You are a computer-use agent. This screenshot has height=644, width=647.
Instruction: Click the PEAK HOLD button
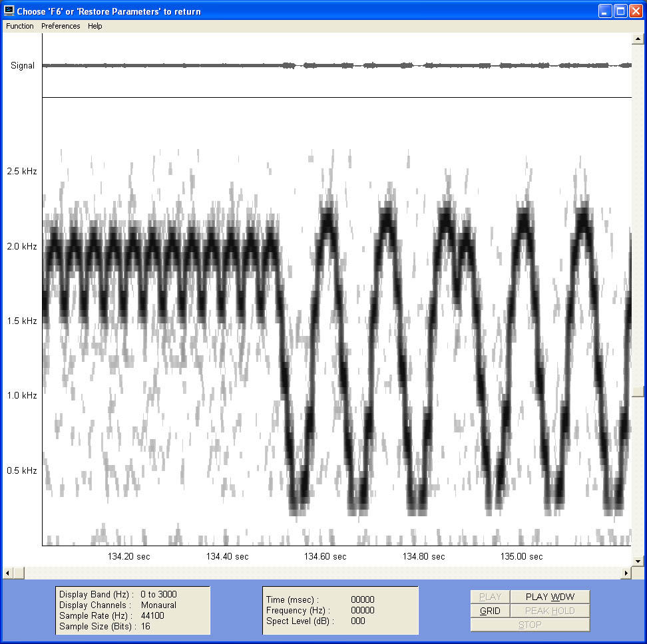pyautogui.click(x=550, y=611)
